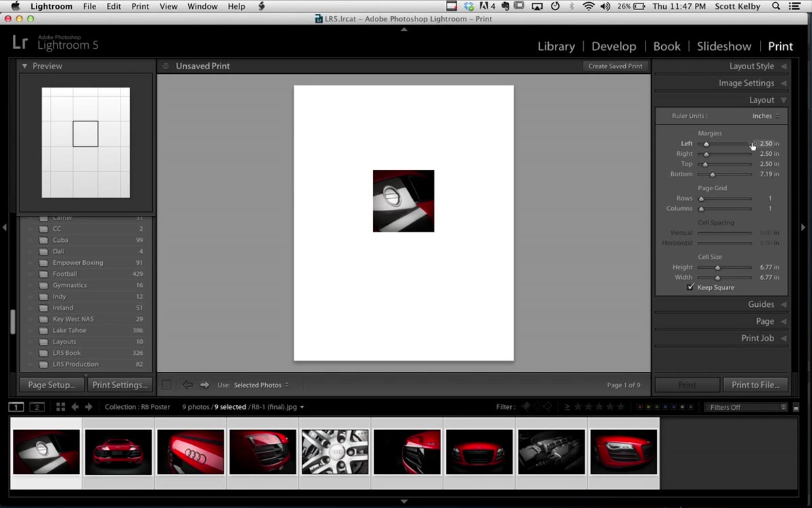Select main window display button 1
The width and height of the screenshot is (812, 508).
point(16,407)
